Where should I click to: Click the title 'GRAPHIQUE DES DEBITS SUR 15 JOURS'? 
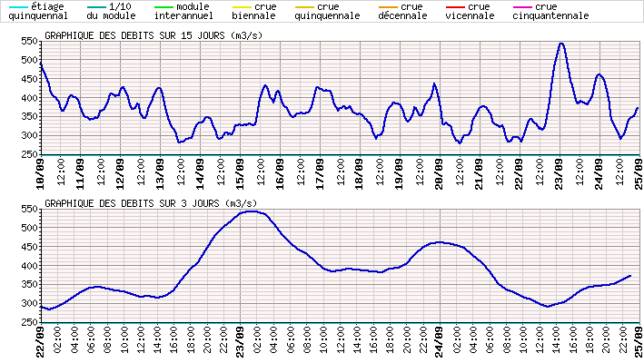point(154,35)
